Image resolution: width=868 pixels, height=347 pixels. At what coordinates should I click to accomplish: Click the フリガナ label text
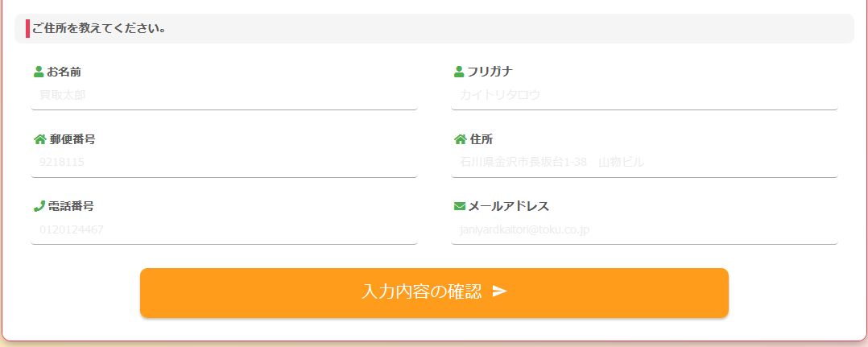point(490,72)
